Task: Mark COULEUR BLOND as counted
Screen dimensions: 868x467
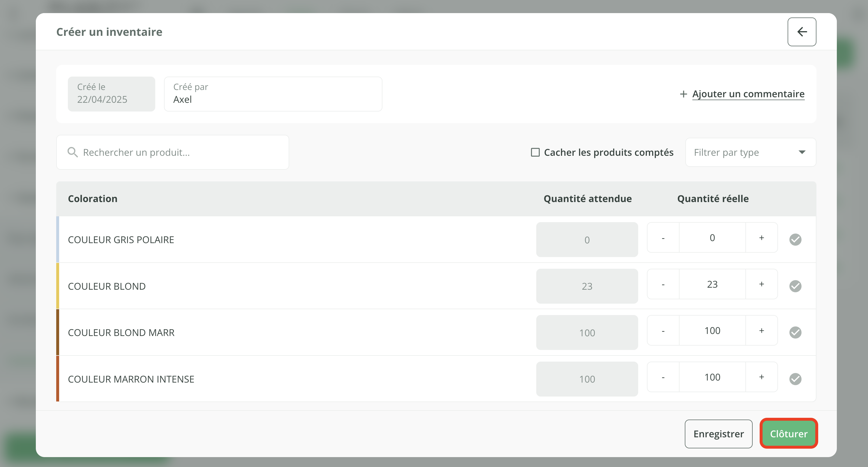Action: pyautogui.click(x=795, y=286)
